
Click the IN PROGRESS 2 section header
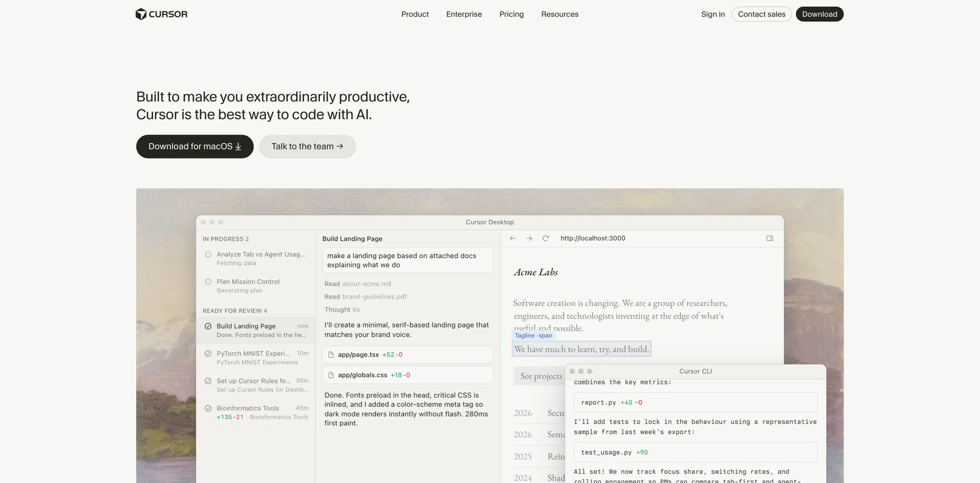(226, 239)
